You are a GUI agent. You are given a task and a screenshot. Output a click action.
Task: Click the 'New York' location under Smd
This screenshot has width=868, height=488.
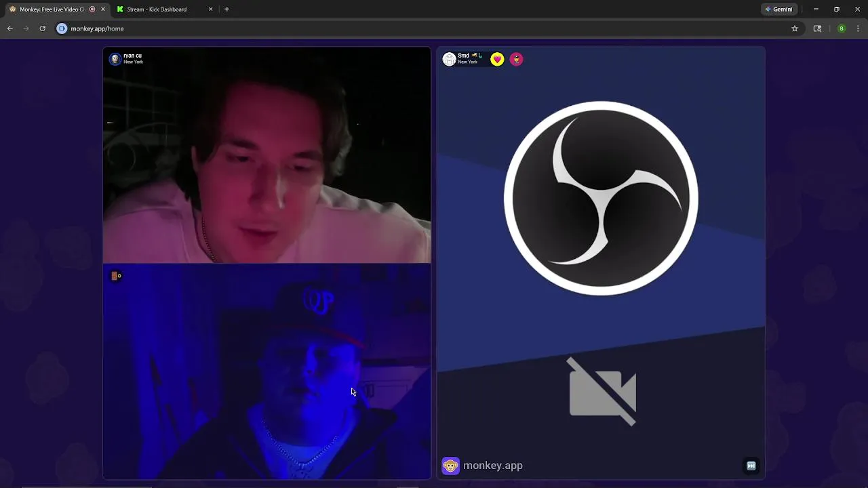point(467,62)
